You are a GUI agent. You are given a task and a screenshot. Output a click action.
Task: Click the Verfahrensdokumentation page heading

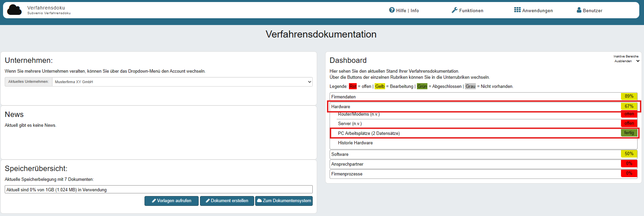[321, 34]
